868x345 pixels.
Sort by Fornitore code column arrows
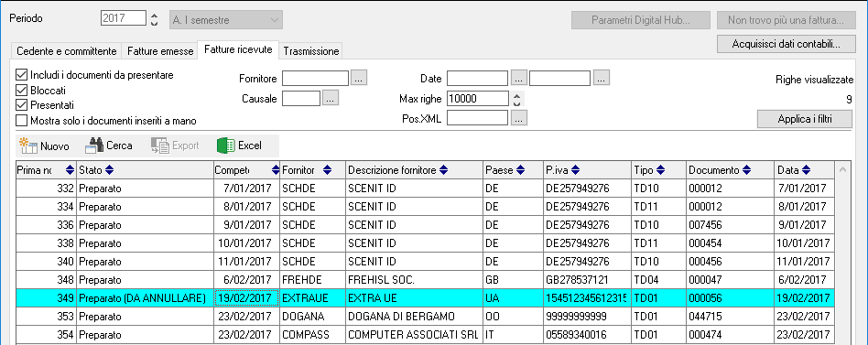coord(327,170)
